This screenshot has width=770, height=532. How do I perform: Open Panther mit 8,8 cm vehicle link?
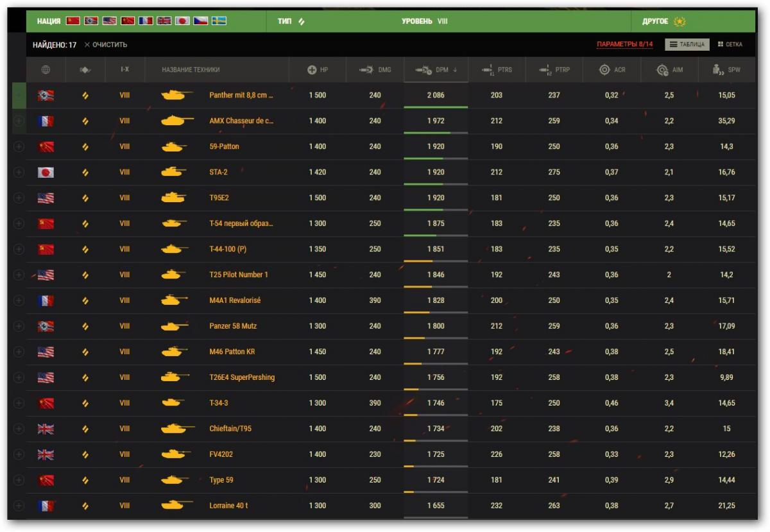pyautogui.click(x=241, y=95)
